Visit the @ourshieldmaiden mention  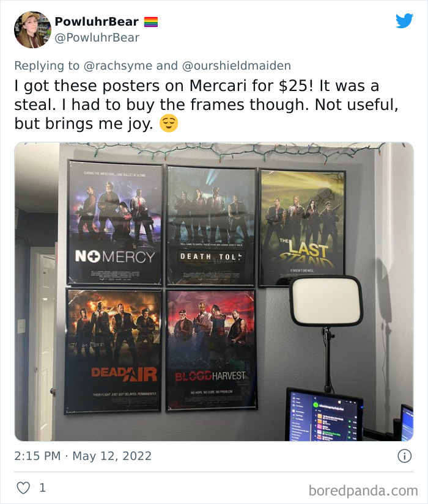click(x=237, y=65)
